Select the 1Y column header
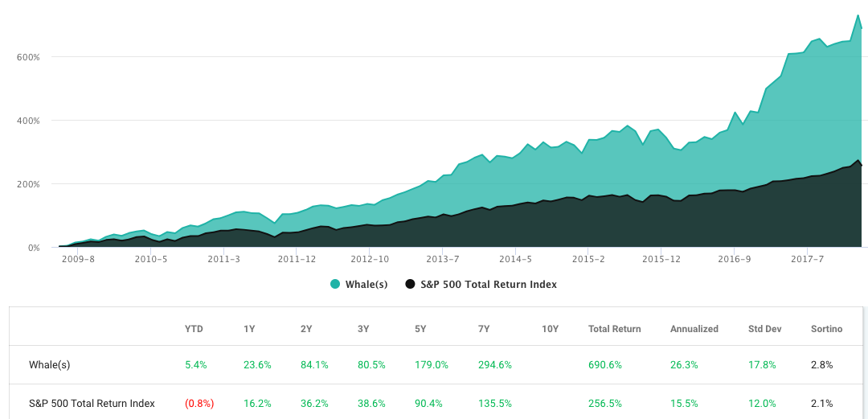868x419 pixels. tap(250, 329)
